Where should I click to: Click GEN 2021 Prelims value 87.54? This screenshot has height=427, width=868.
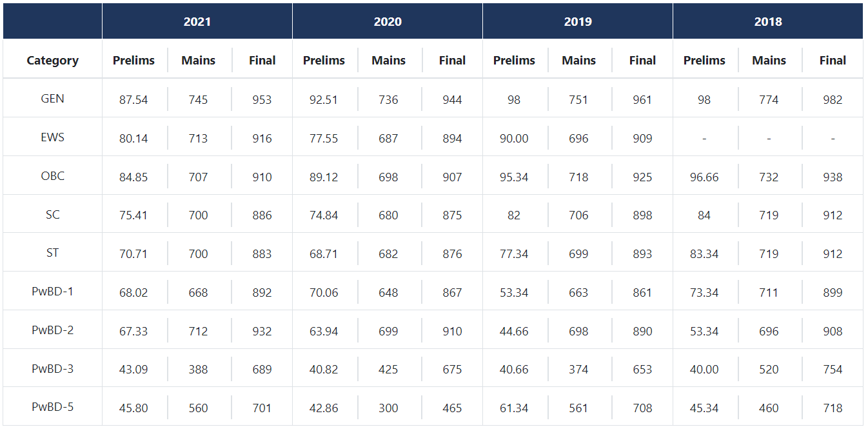[133, 100]
